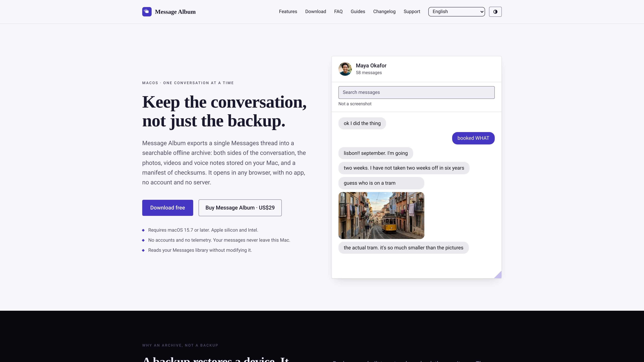Click the Maya Okafor contact name
The height and width of the screenshot is (362, 644).
tap(371, 66)
